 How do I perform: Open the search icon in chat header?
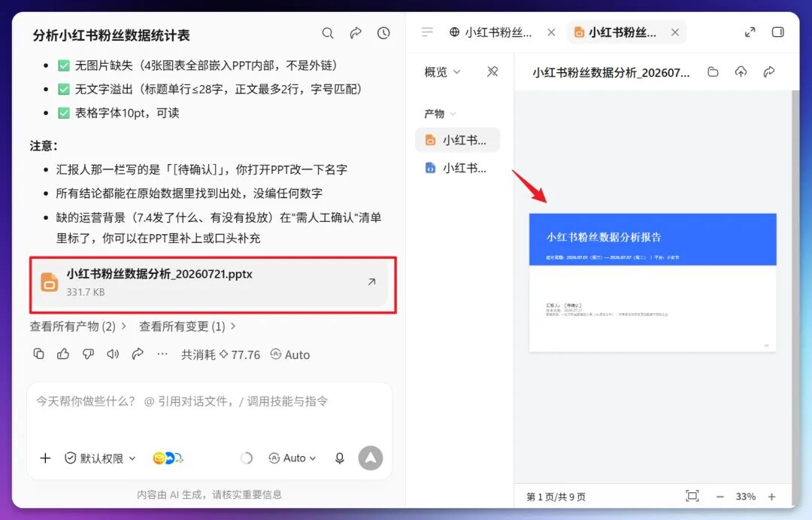click(327, 33)
